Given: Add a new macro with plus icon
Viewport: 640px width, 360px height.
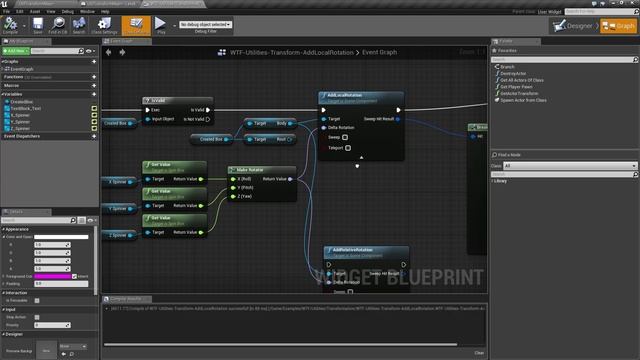Looking at the screenshot, I should (x=94, y=86).
